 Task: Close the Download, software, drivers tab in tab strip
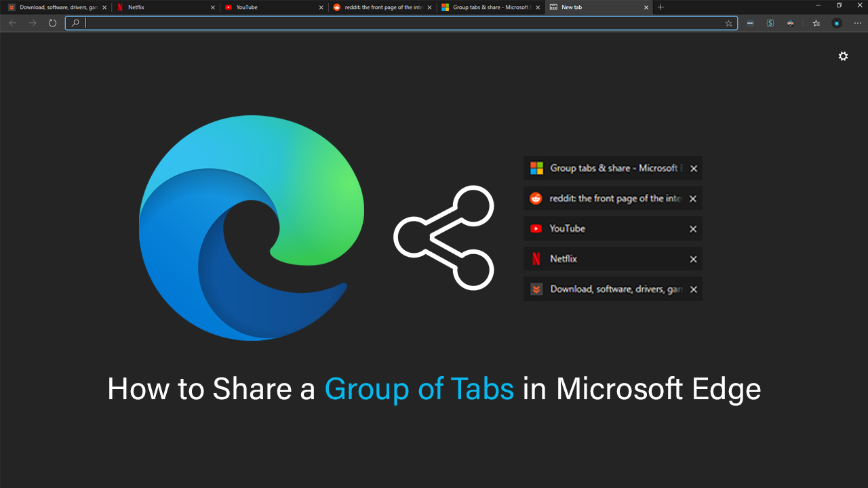point(104,7)
